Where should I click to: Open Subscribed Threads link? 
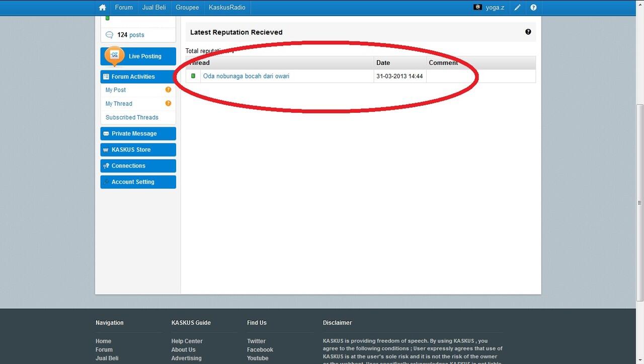(x=132, y=117)
